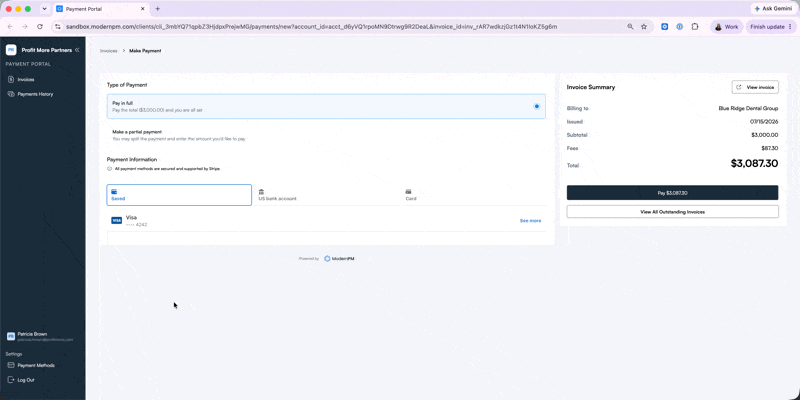Select the Saved payment method tab

coord(179,195)
